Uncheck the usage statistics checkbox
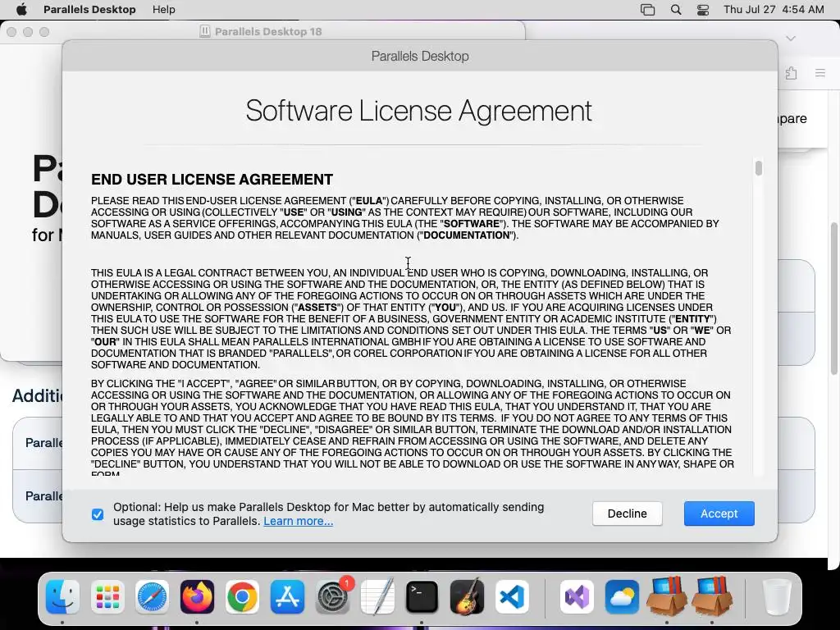 98,514
